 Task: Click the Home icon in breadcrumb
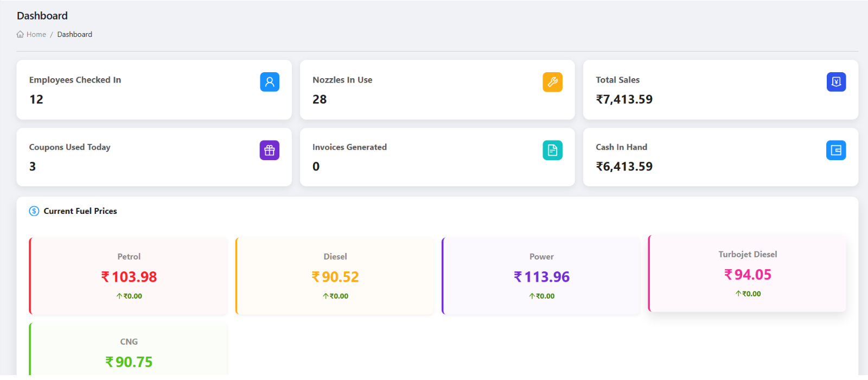pos(20,34)
